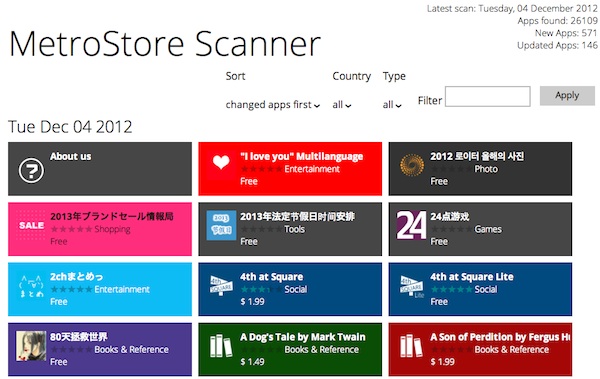
Task: Click the portrait thumbnail of 80天拯救世界
Action: [31, 346]
